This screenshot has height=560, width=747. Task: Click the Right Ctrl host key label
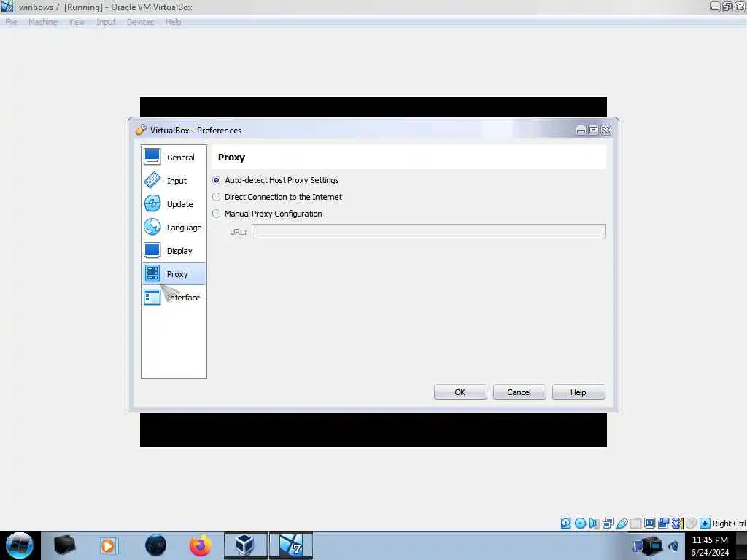click(729, 524)
